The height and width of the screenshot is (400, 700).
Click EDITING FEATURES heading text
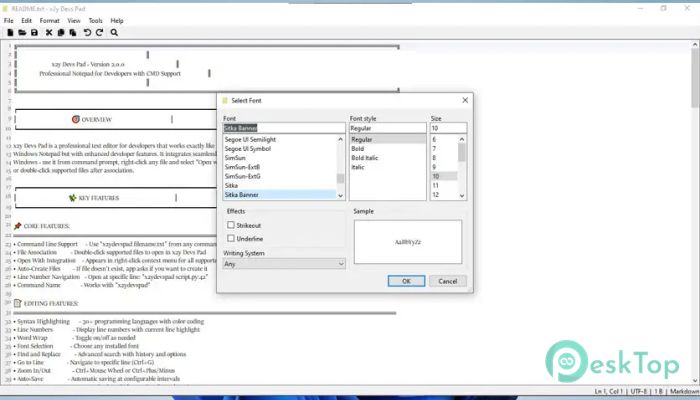51,304
